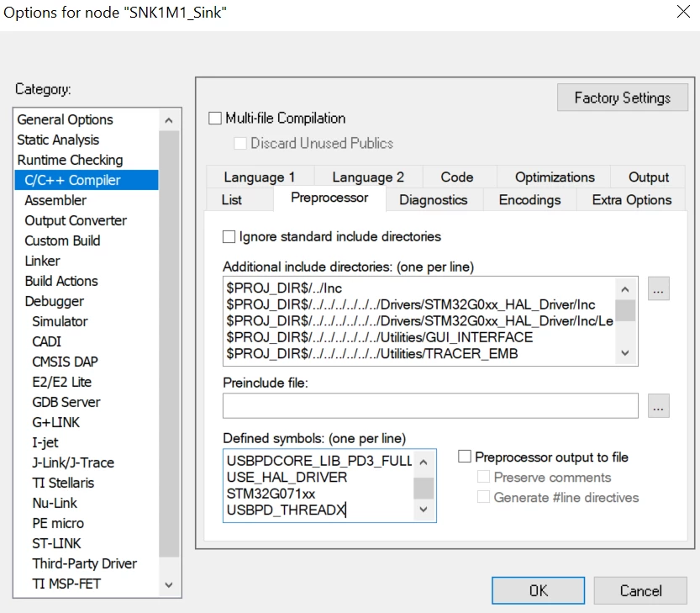700x613 pixels.
Task: Click the category list scroll-down arrow
Action: 169,584
